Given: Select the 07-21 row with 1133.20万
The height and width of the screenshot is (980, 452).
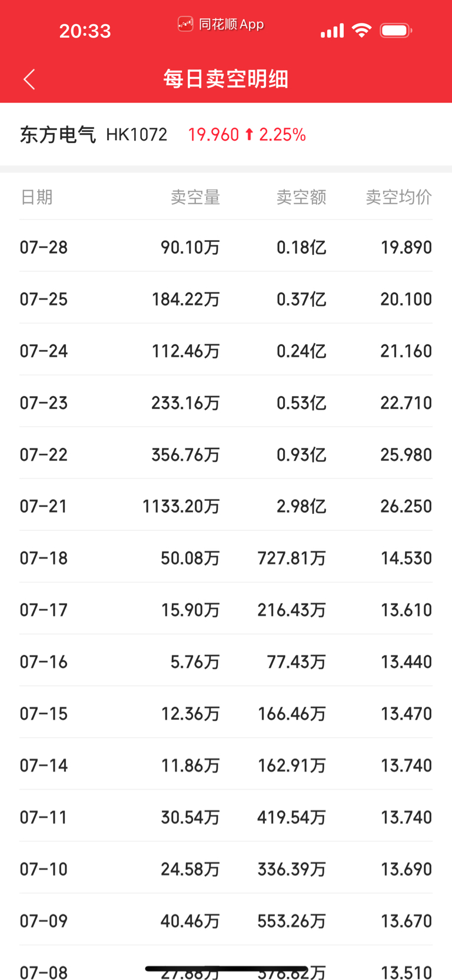Looking at the screenshot, I should [226, 506].
